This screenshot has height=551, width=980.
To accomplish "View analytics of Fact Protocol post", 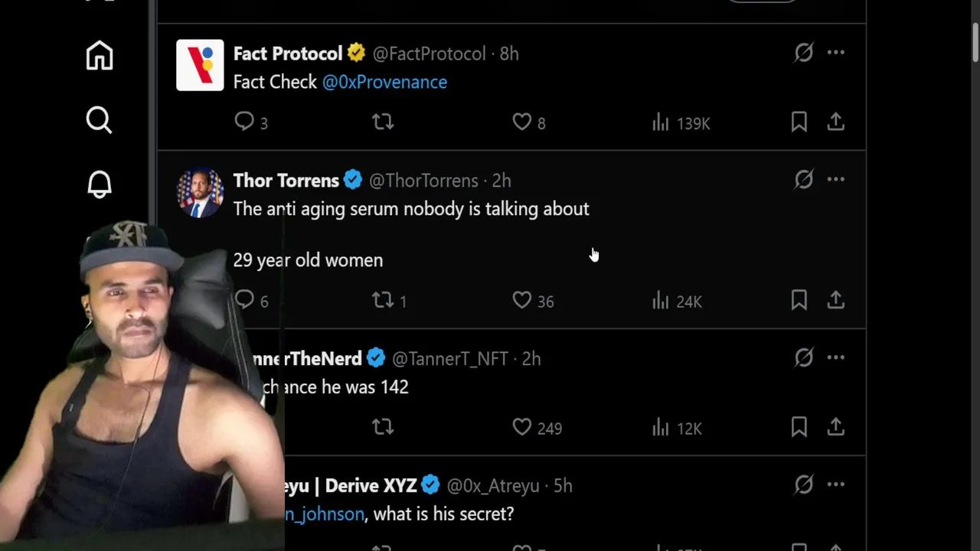I will pos(661,122).
